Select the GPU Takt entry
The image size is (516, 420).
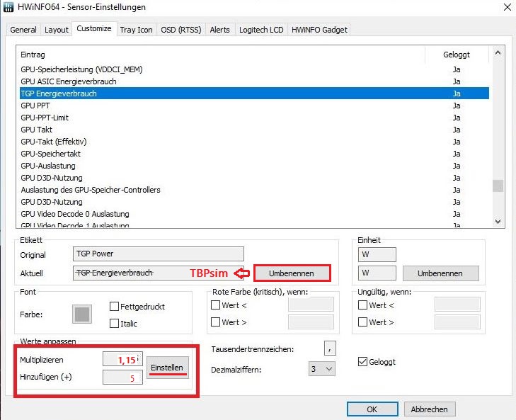pyautogui.click(x=254, y=130)
